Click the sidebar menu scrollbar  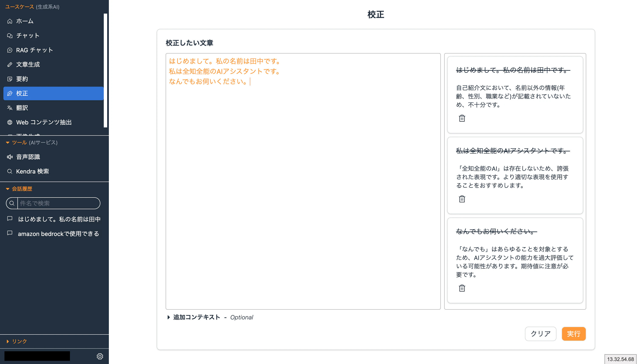pyautogui.click(x=105, y=70)
